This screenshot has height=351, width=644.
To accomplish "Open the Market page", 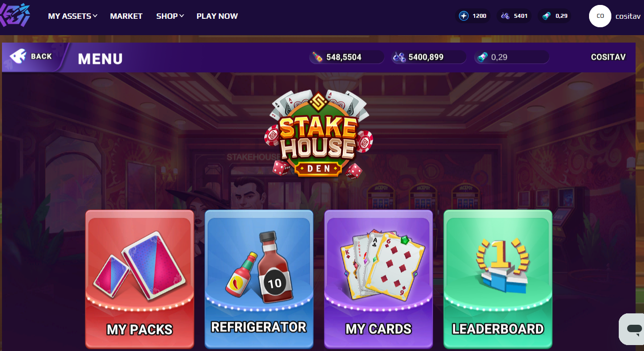I will pyautogui.click(x=126, y=16).
